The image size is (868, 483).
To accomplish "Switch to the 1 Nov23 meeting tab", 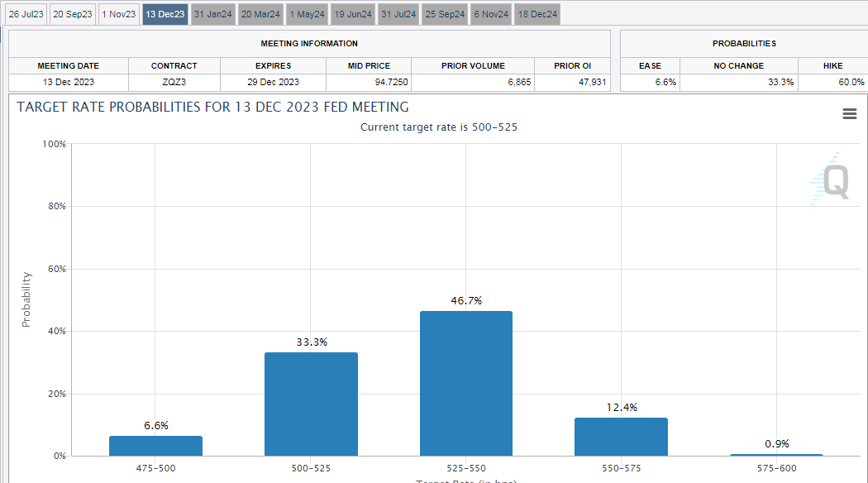I will pyautogui.click(x=118, y=13).
